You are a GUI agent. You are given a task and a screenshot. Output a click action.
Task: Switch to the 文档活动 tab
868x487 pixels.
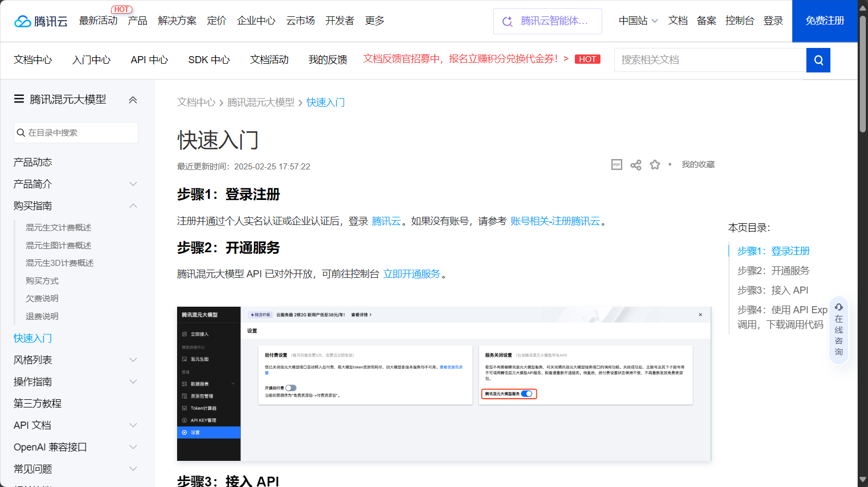coord(269,60)
